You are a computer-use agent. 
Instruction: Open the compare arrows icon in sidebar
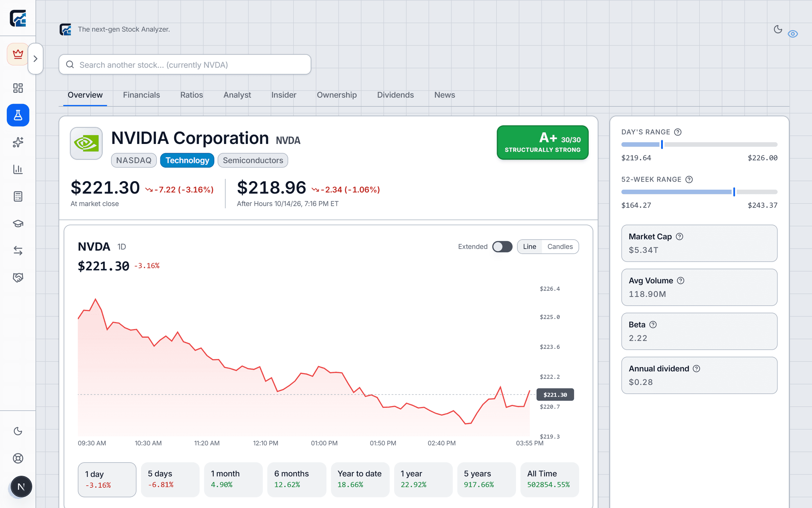pos(18,251)
